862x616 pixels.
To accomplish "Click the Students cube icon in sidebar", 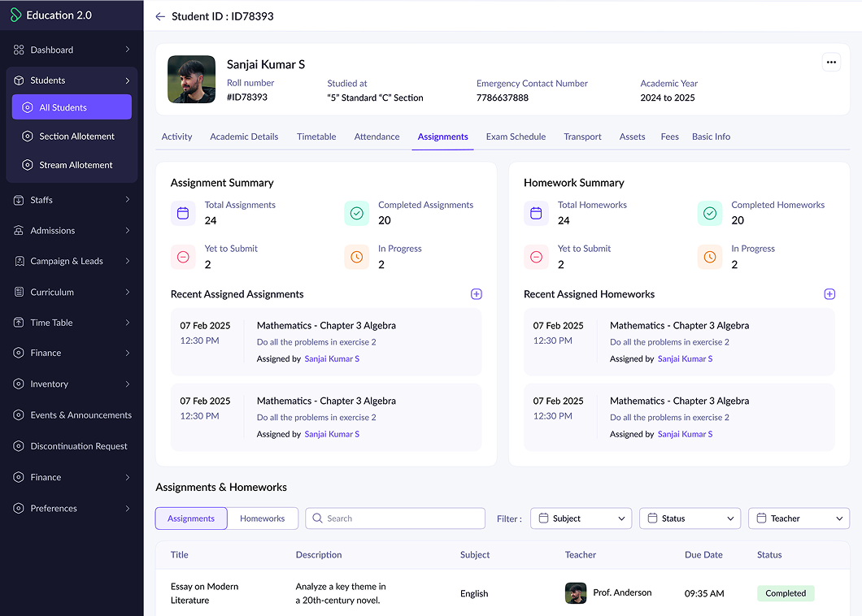I will point(19,80).
